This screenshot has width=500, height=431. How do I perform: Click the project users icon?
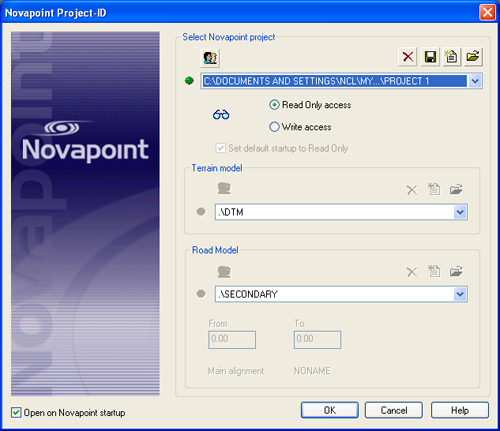210,58
